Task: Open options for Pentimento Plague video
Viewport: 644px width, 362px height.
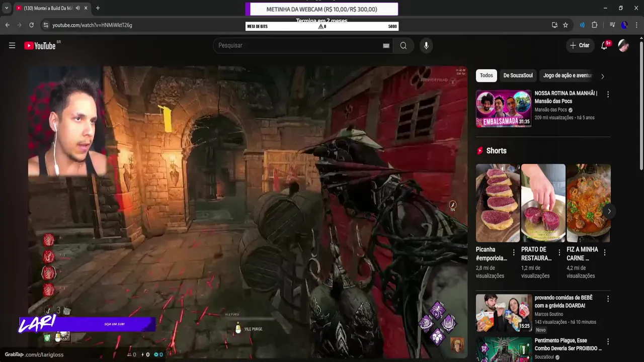Action: 608,342
